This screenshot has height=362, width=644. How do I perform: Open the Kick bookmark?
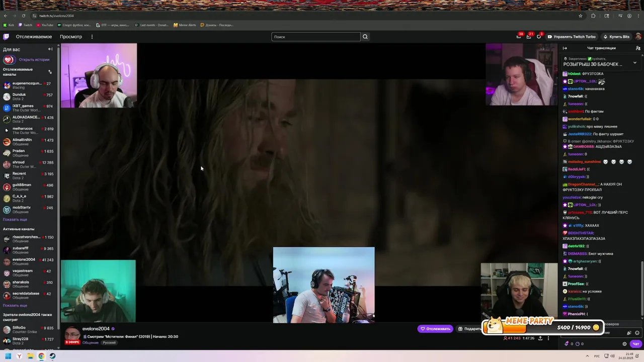click(9, 25)
